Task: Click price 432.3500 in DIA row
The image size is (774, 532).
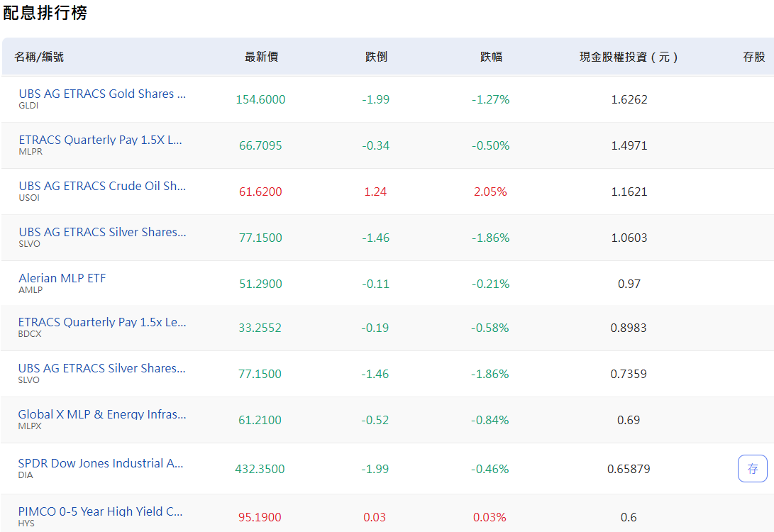Action: click(x=260, y=470)
